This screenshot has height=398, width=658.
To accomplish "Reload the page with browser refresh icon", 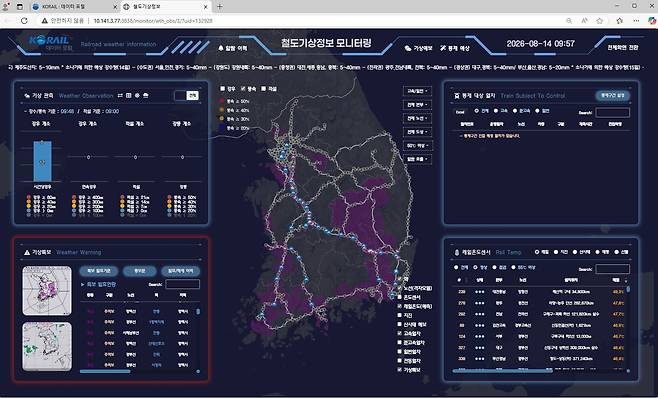I will pyautogui.click(x=24, y=21).
